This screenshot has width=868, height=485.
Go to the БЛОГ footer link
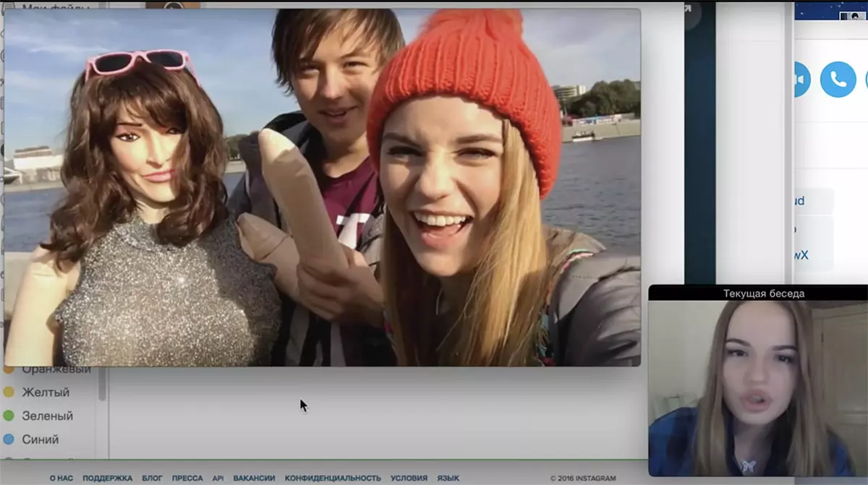pos(152,478)
